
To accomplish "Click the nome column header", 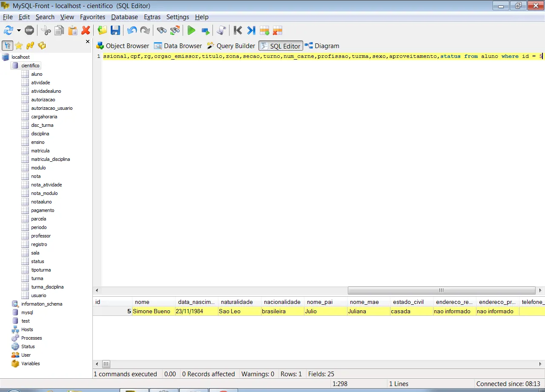I will [x=142, y=302].
